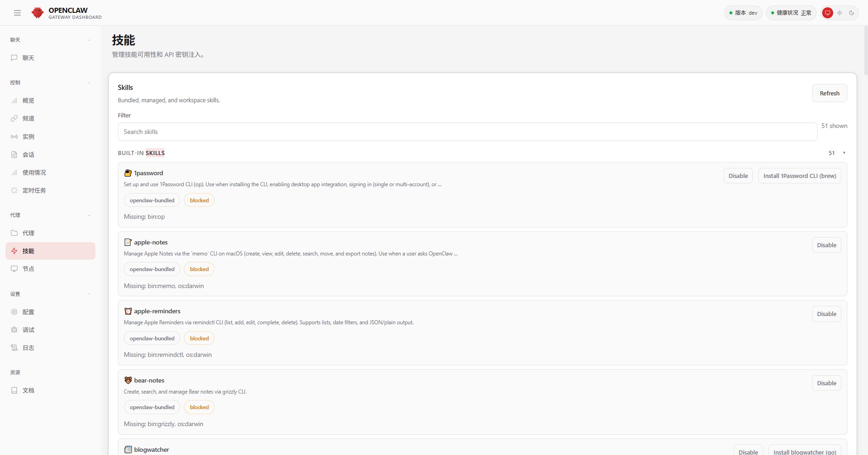The image size is (868, 455).
Task: Click the "blocked" badge on apple-reminders
Action: [199, 338]
